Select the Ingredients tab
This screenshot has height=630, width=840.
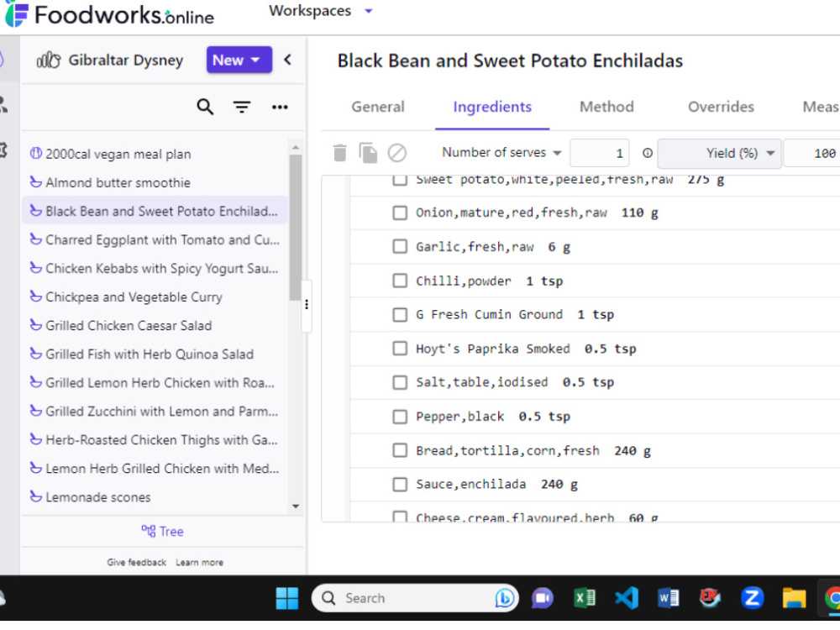(492, 108)
